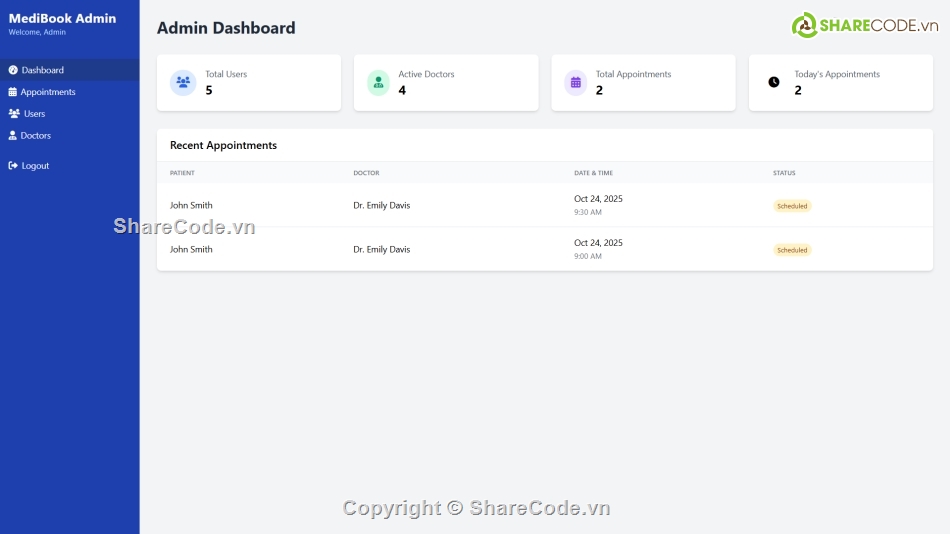Click the Logout arrow icon in sidebar

(13, 166)
